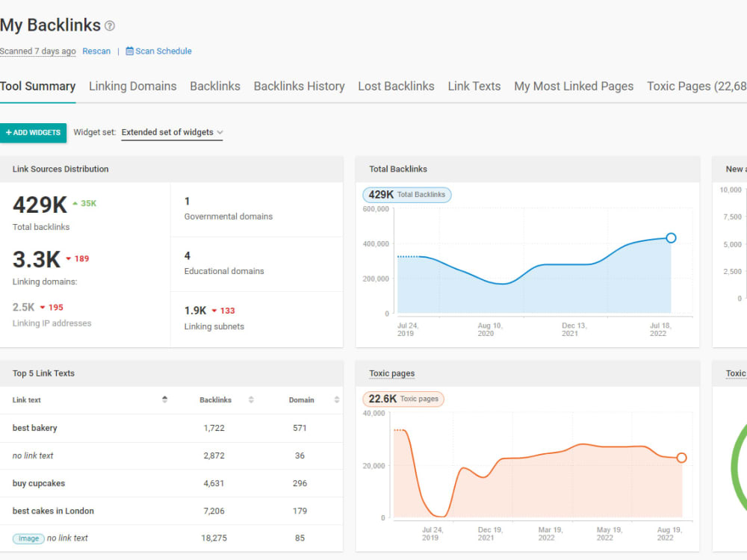Open the Extended set of widgets dropdown
Viewport: 747px width, 560px height.
(172, 132)
